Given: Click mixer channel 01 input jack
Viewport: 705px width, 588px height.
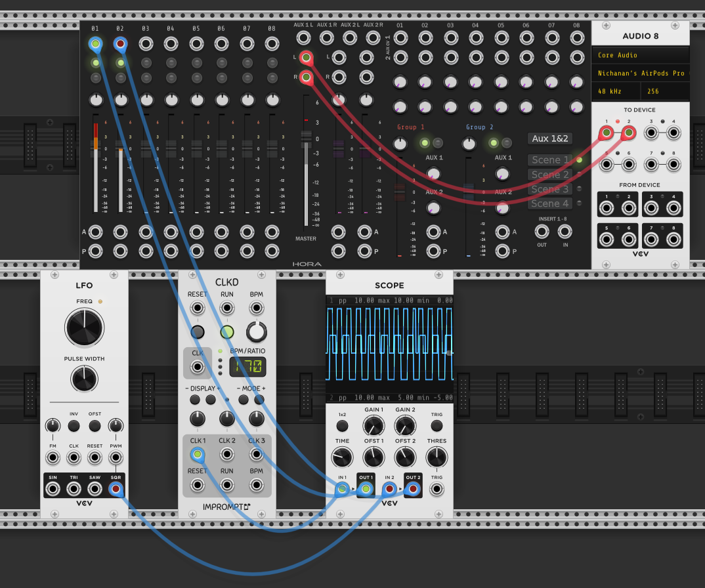Looking at the screenshot, I should tap(95, 43).
